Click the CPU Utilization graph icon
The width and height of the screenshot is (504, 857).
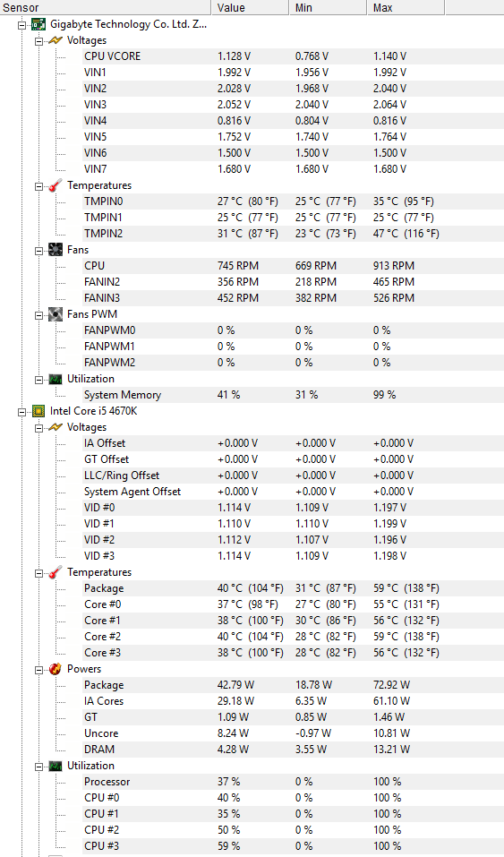56,766
